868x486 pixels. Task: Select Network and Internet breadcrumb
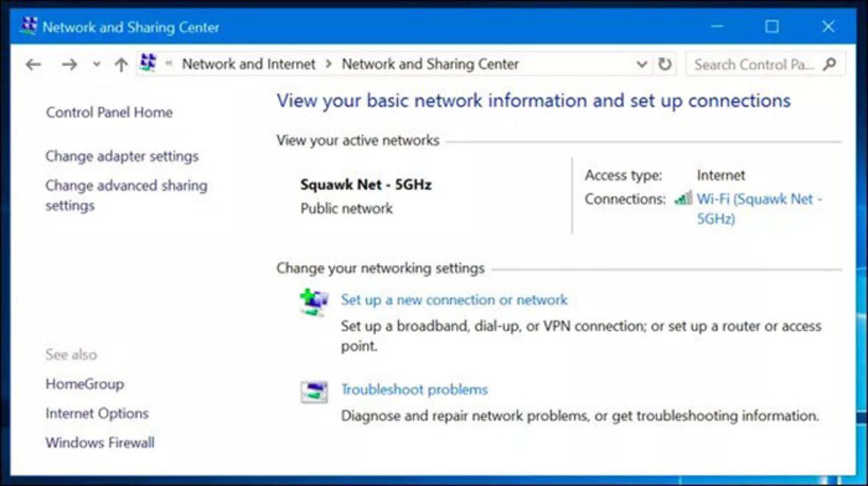point(248,64)
